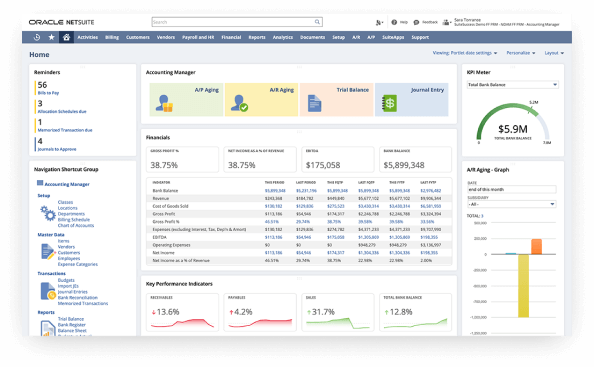Viewport: 594px width, 367px height.
Task: Open the Customers menu
Action: pyautogui.click(x=138, y=37)
